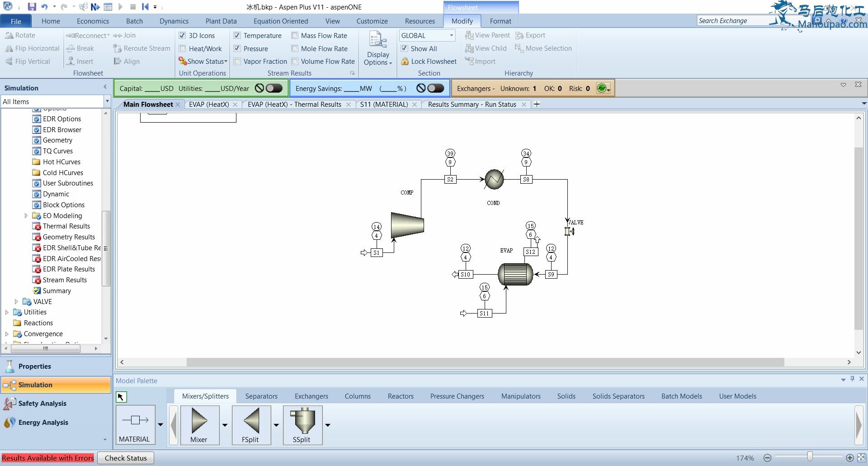Click Flip Horizontal

click(x=32, y=48)
